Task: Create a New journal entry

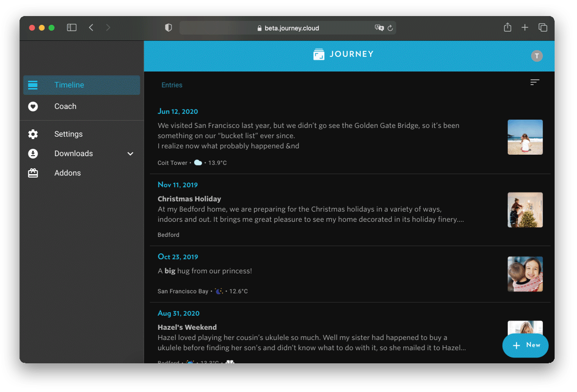Action: point(525,345)
